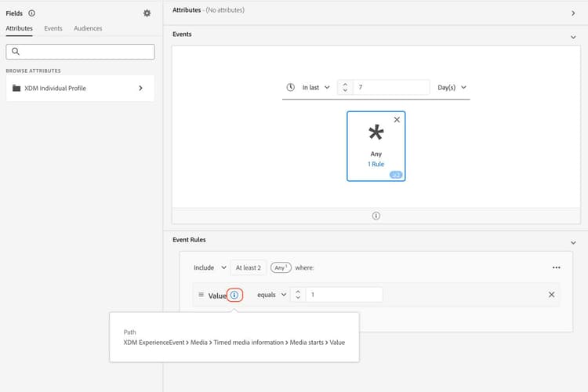The width and height of the screenshot is (588, 392).
Task: Click the Value info icon
Action: [234, 296]
